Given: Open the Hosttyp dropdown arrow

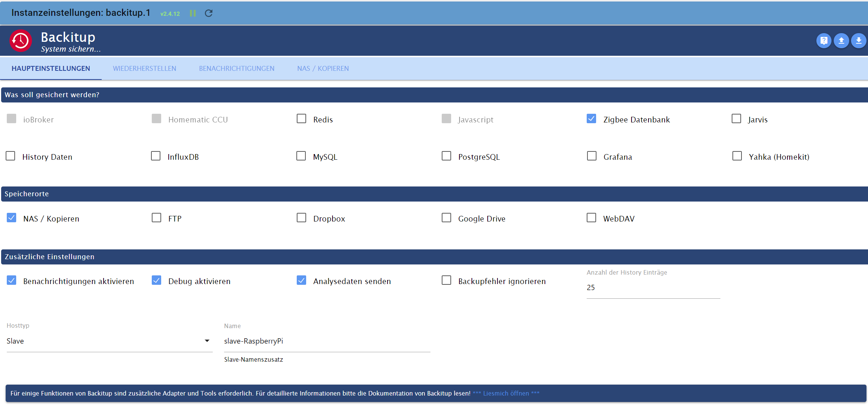Looking at the screenshot, I should point(207,341).
